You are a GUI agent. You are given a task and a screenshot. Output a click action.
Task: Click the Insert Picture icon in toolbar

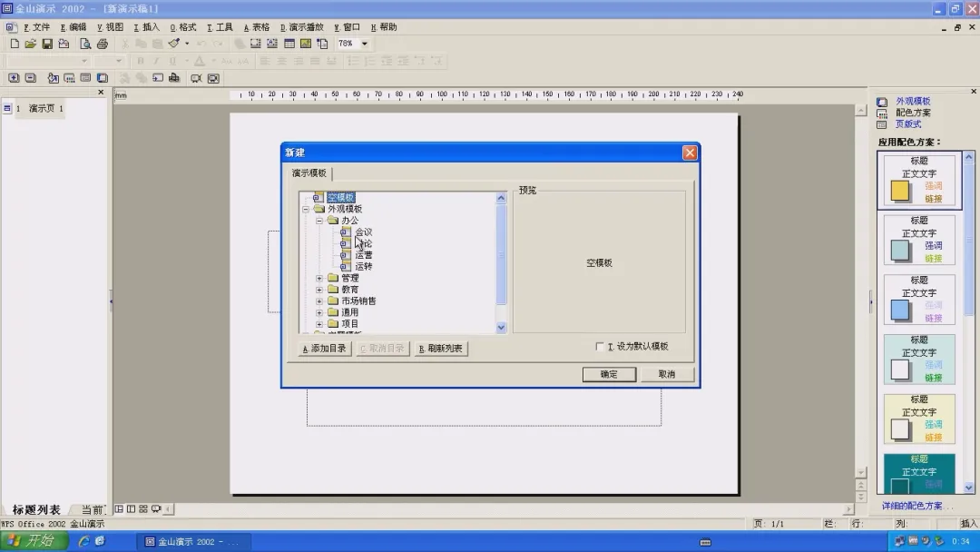click(306, 44)
